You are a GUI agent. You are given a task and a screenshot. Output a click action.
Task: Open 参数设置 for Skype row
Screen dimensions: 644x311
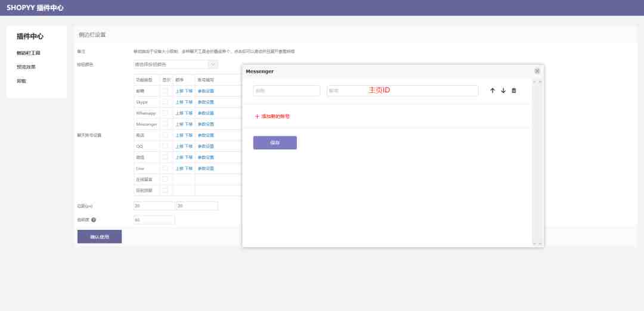(x=206, y=102)
